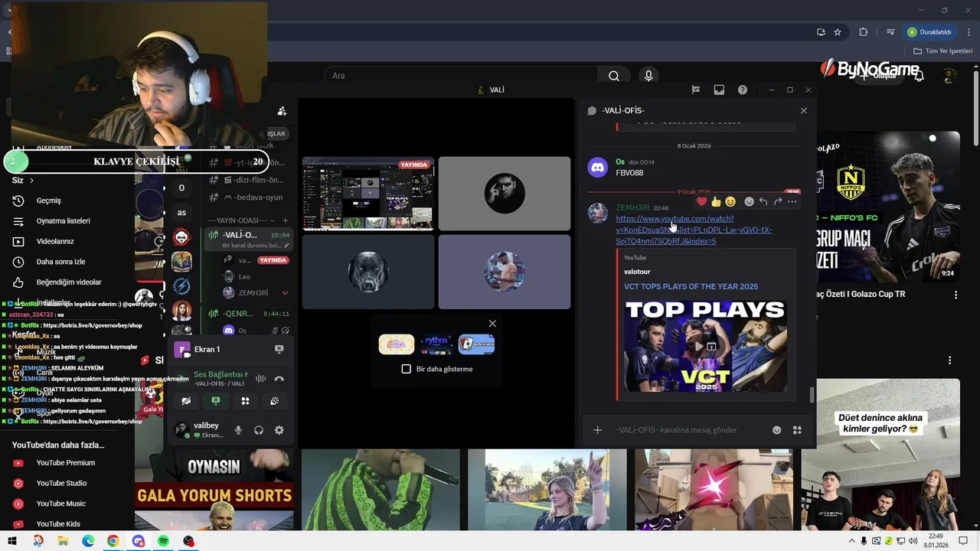Screen dimensions: 980x551
Task: Open the emoji picker in the message box
Action: click(x=776, y=430)
